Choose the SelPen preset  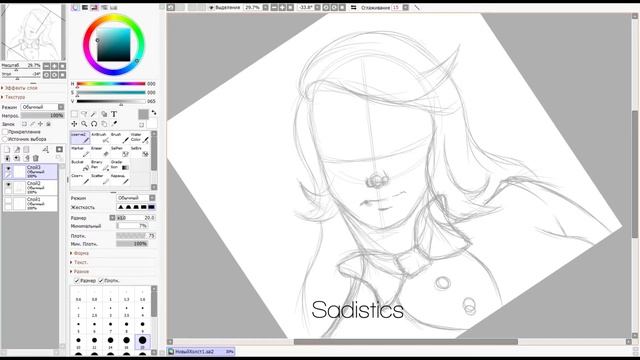pyautogui.click(x=120, y=151)
